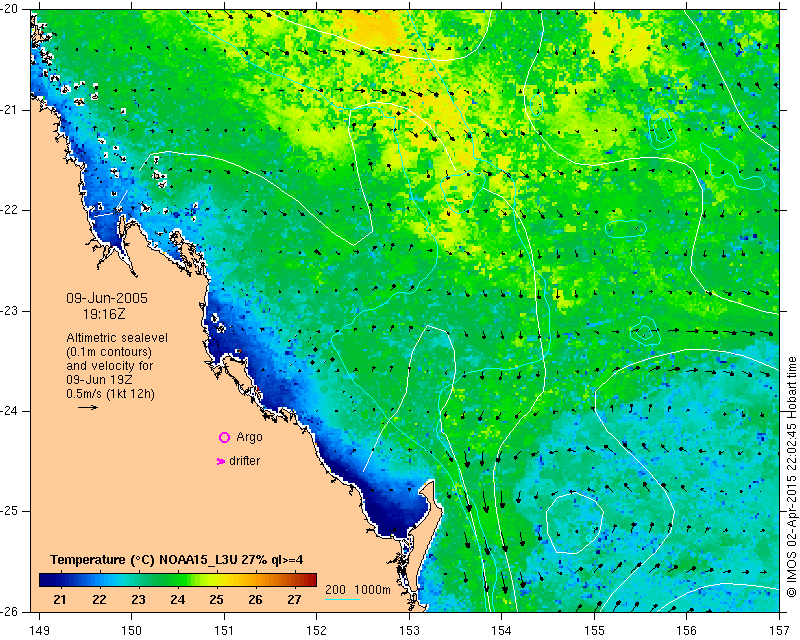Click the 0.5m/s velocity scale arrow
The height and width of the screenshot is (640, 800).
88,407
